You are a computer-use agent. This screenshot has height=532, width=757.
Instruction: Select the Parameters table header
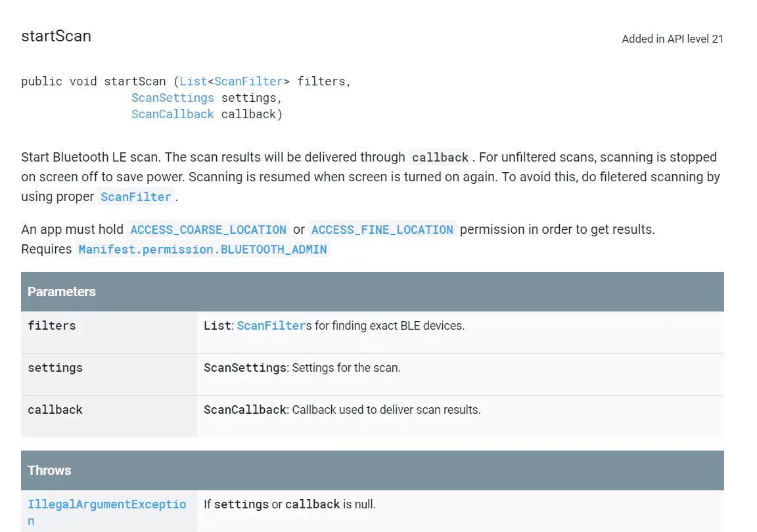click(61, 292)
